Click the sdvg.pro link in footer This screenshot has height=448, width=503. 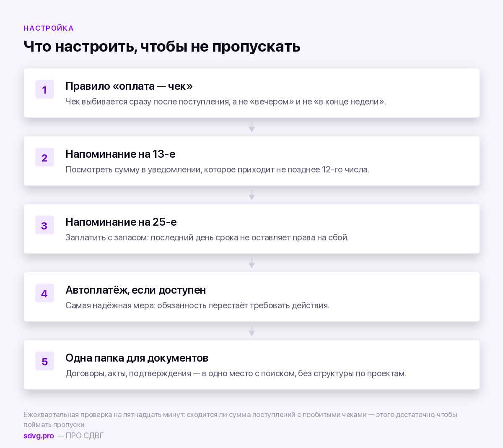click(39, 436)
